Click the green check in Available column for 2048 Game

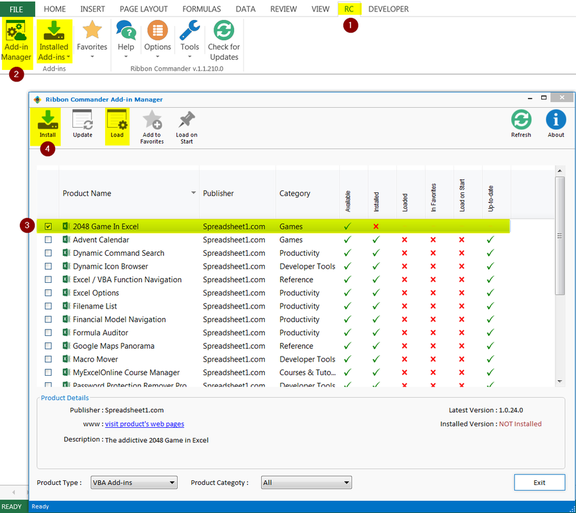[x=348, y=226]
